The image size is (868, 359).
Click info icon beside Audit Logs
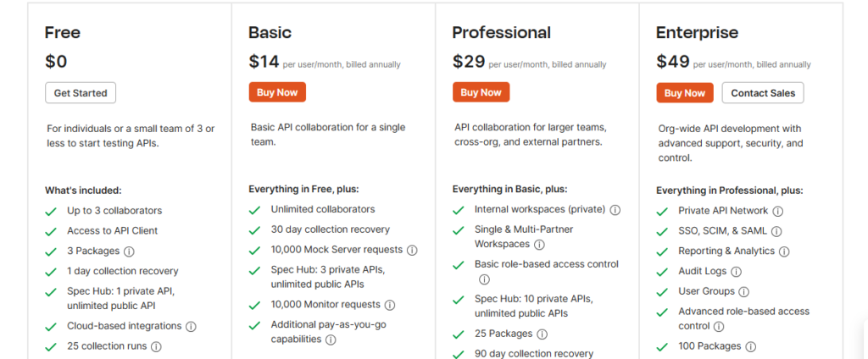click(737, 272)
